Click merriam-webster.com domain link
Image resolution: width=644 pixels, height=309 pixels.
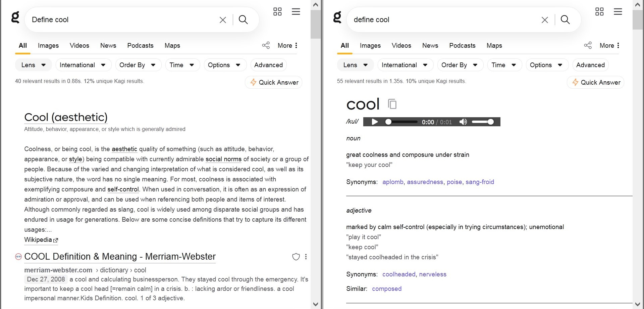(x=58, y=270)
